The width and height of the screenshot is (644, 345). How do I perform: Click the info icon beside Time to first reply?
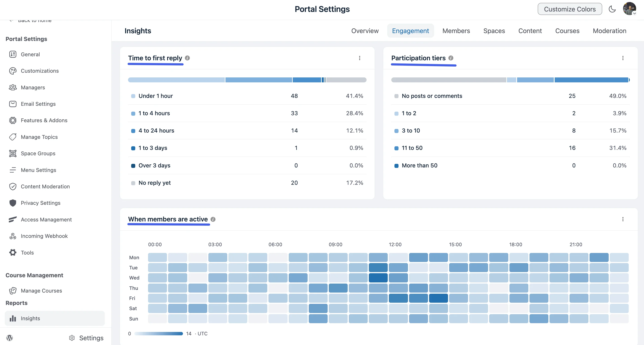click(187, 58)
